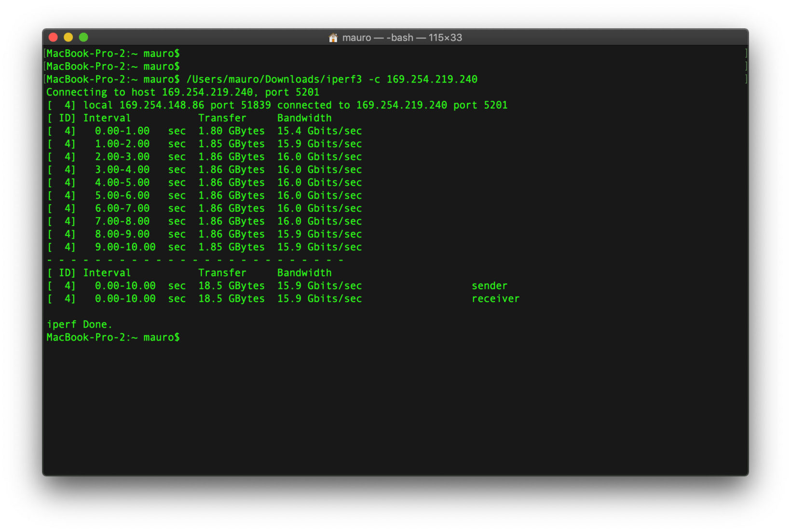The width and height of the screenshot is (791, 532).
Task: Click the bandwidth value in the 8.00-9.00 row
Action: (319, 234)
